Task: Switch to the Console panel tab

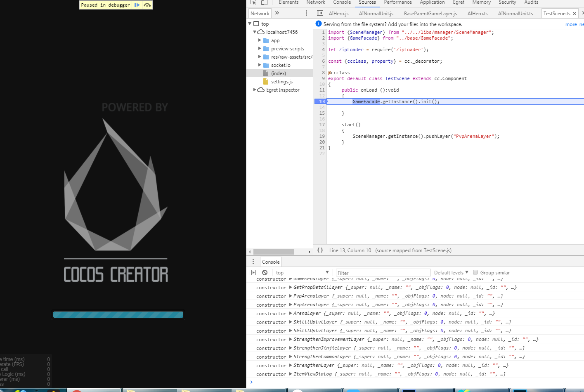Action: (342, 2)
